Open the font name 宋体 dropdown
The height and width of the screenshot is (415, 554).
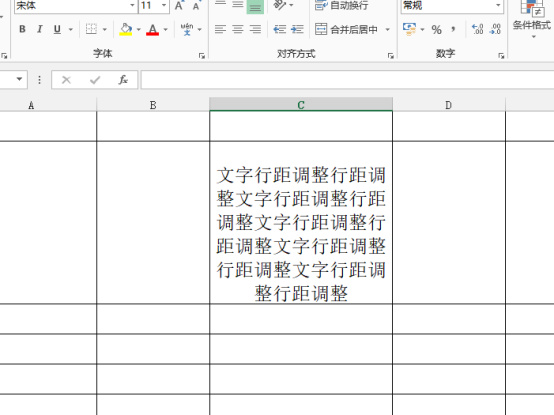point(132,5)
